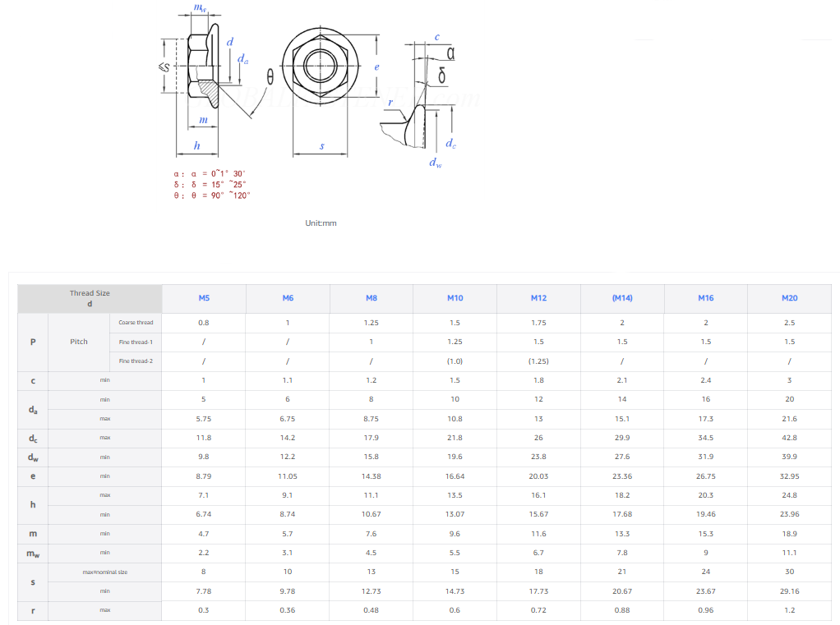
Task: Select the e min row label
Action: click(x=104, y=476)
